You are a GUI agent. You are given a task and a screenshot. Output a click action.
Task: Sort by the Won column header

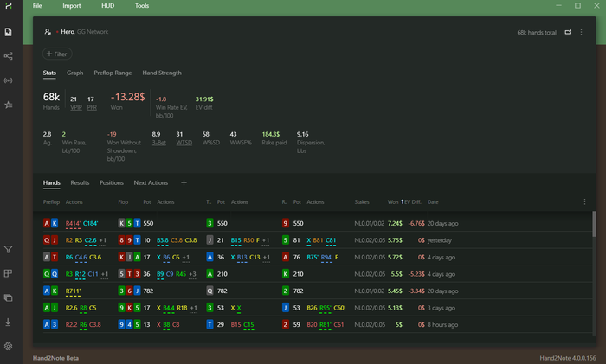point(393,201)
